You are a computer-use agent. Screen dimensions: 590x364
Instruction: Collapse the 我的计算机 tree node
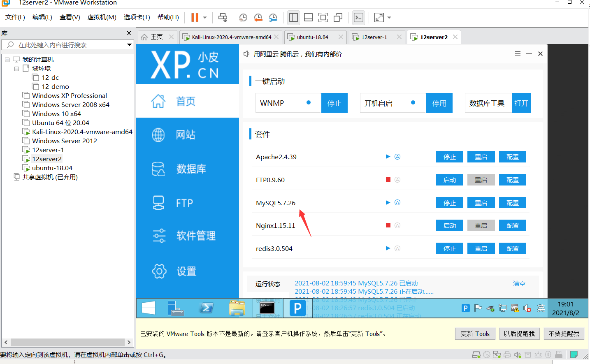click(7, 60)
